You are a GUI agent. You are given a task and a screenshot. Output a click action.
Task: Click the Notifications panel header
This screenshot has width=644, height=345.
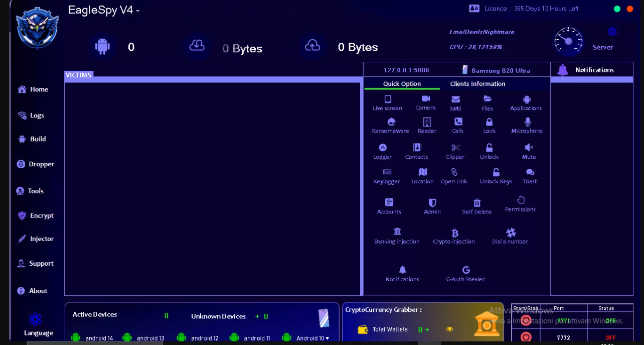(x=592, y=70)
